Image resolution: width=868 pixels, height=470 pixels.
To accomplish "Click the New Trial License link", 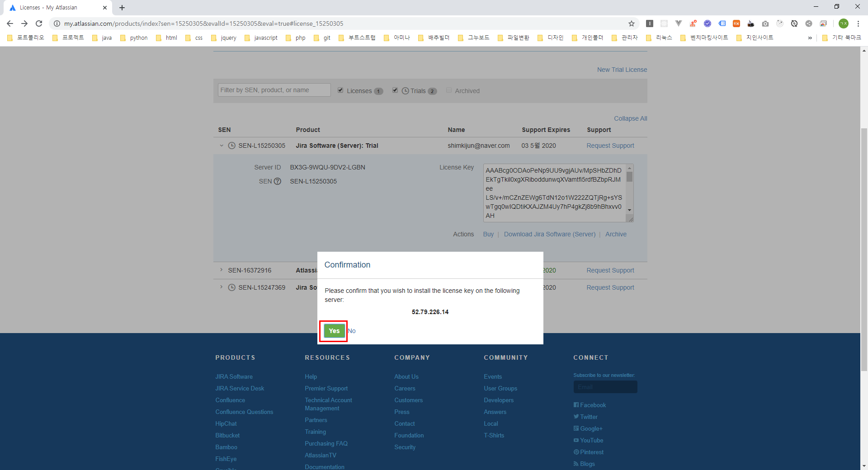I will point(622,70).
